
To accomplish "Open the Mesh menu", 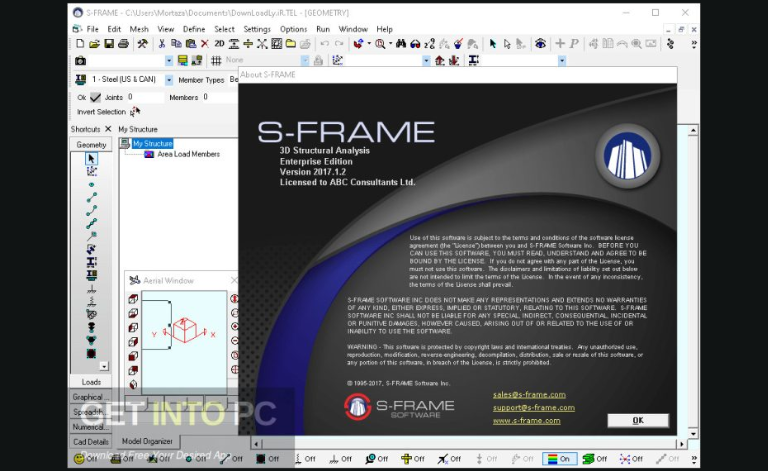I will [139, 29].
